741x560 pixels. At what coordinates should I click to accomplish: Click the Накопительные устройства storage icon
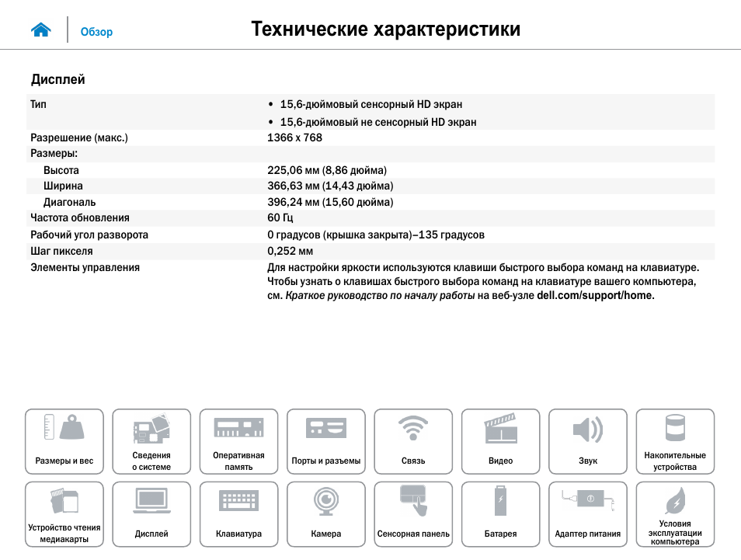[675, 441]
